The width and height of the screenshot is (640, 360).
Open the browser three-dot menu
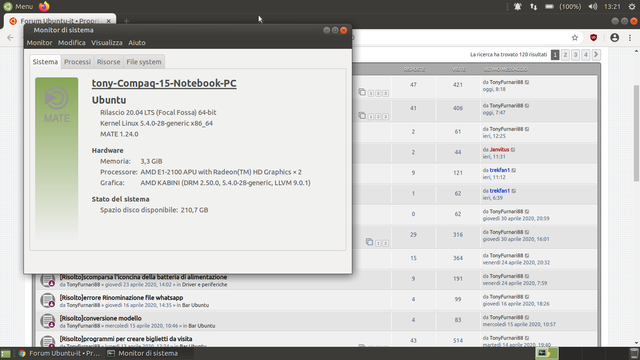point(630,38)
